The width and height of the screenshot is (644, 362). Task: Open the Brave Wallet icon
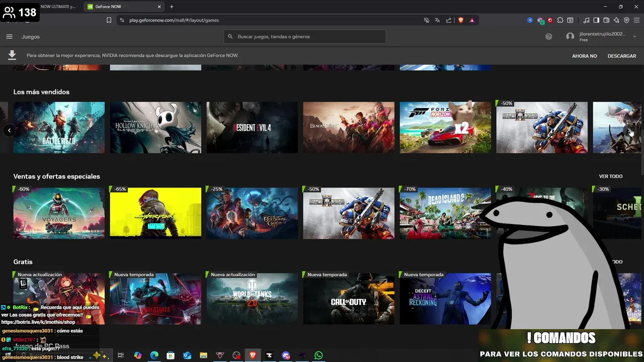click(606, 20)
